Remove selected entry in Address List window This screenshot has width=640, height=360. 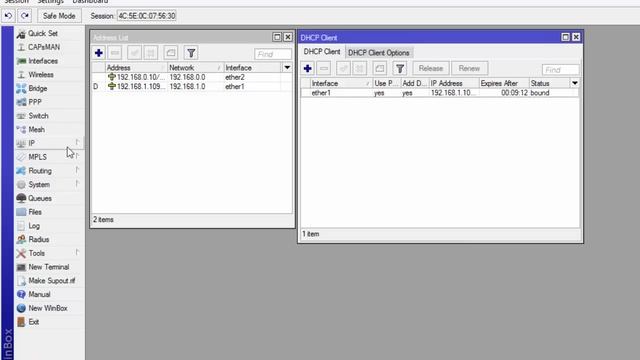pos(115,53)
